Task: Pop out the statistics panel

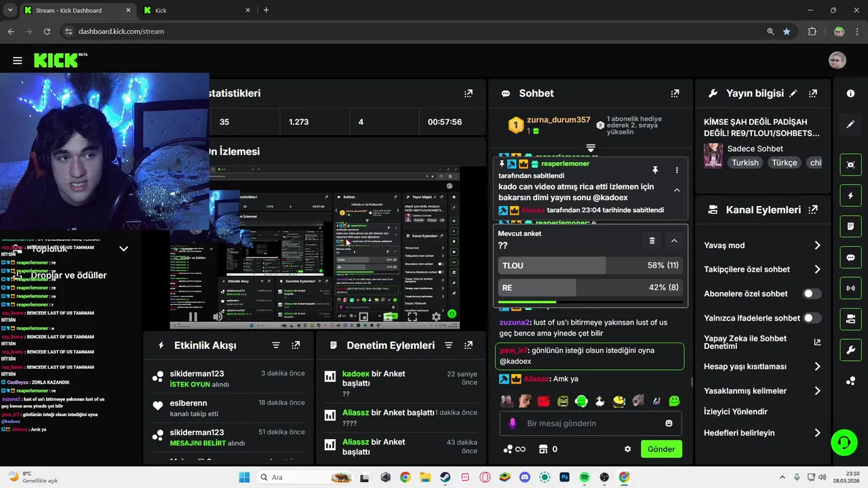Action: 469,94
